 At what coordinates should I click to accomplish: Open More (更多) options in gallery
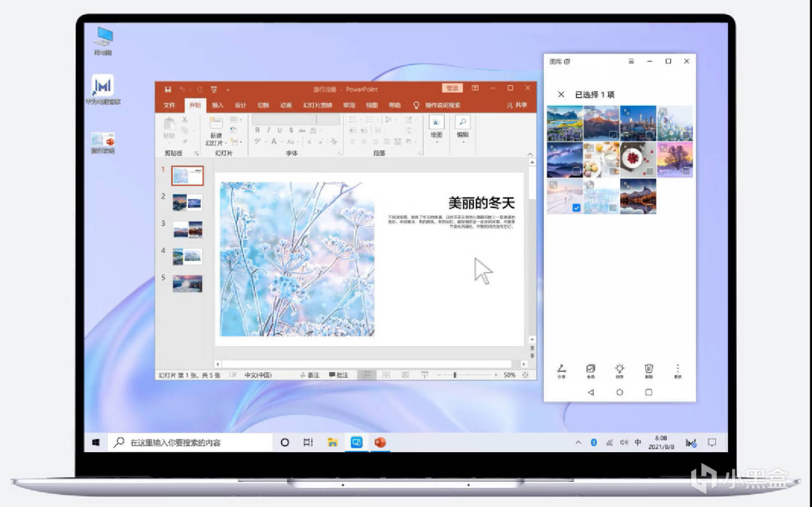pos(678,371)
